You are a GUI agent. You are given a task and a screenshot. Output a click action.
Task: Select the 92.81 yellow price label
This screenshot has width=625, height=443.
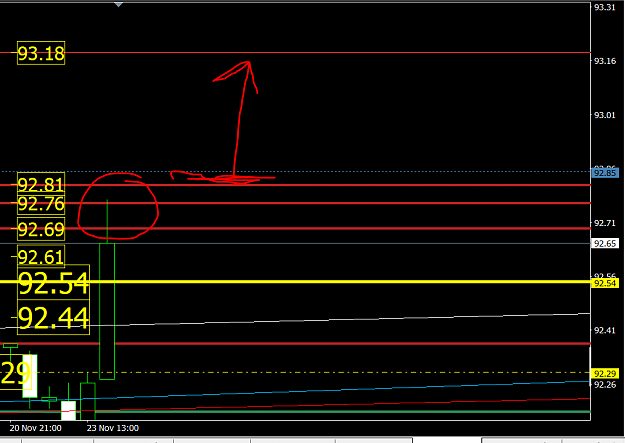[x=41, y=184]
